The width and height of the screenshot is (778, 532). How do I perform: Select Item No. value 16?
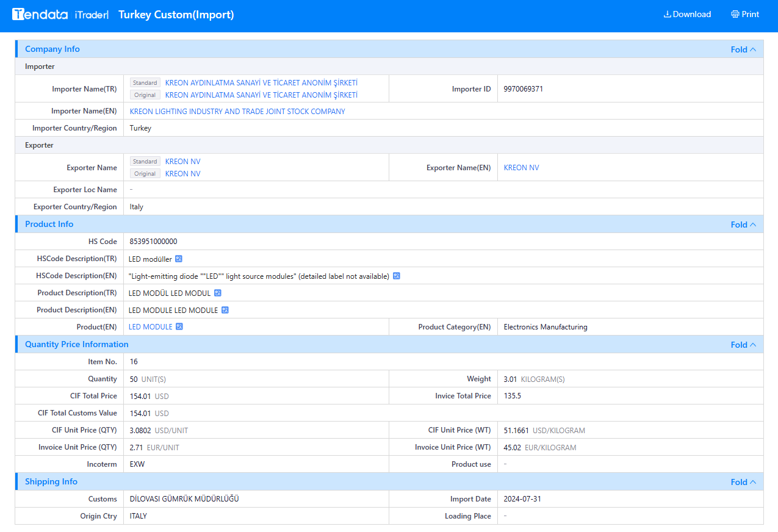(x=134, y=362)
